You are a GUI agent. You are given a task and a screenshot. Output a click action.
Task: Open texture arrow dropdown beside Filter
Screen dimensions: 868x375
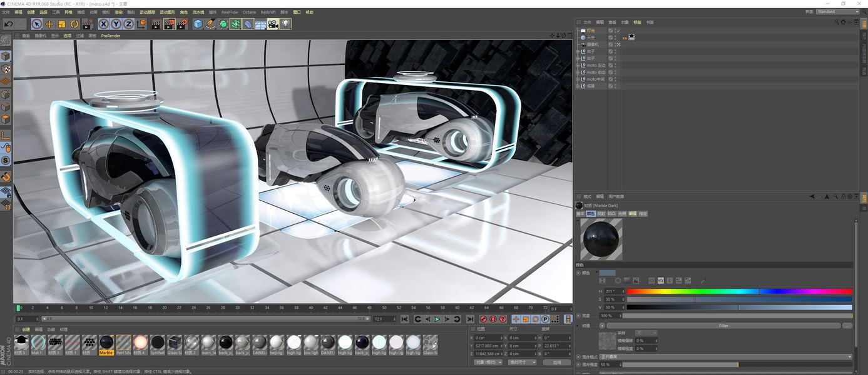click(x=603, y=326)
